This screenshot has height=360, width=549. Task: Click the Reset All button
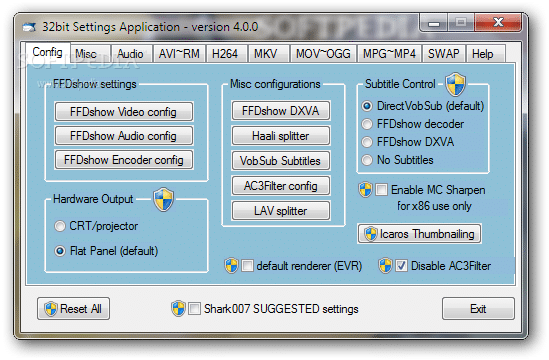pos(74,309)
